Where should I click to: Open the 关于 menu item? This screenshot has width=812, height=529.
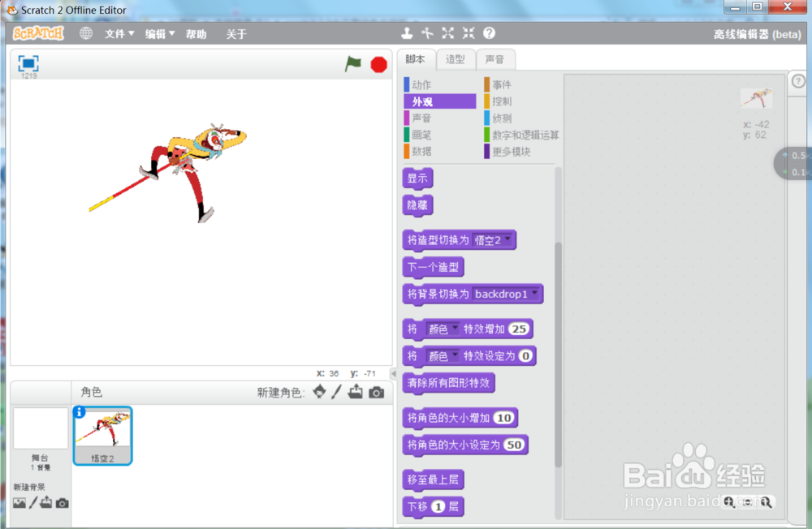pos(236,34)
